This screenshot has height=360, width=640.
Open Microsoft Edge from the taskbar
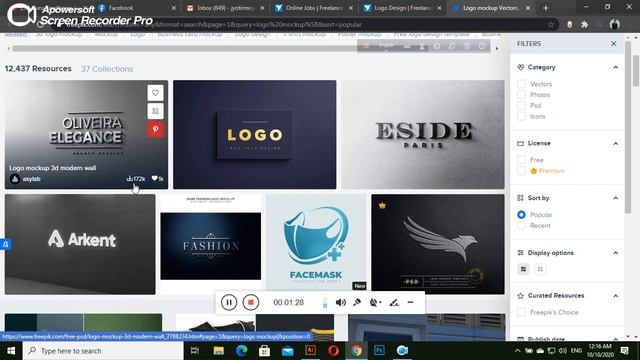(242, 350)
